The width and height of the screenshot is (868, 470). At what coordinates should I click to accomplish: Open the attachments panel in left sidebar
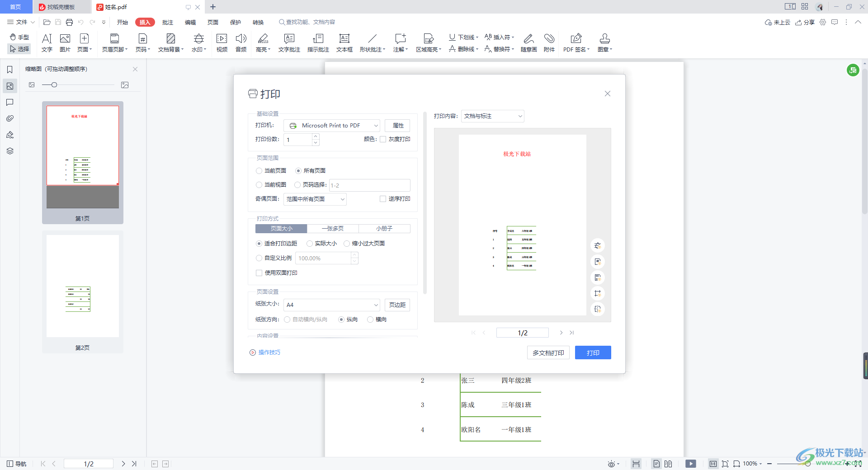9,118
